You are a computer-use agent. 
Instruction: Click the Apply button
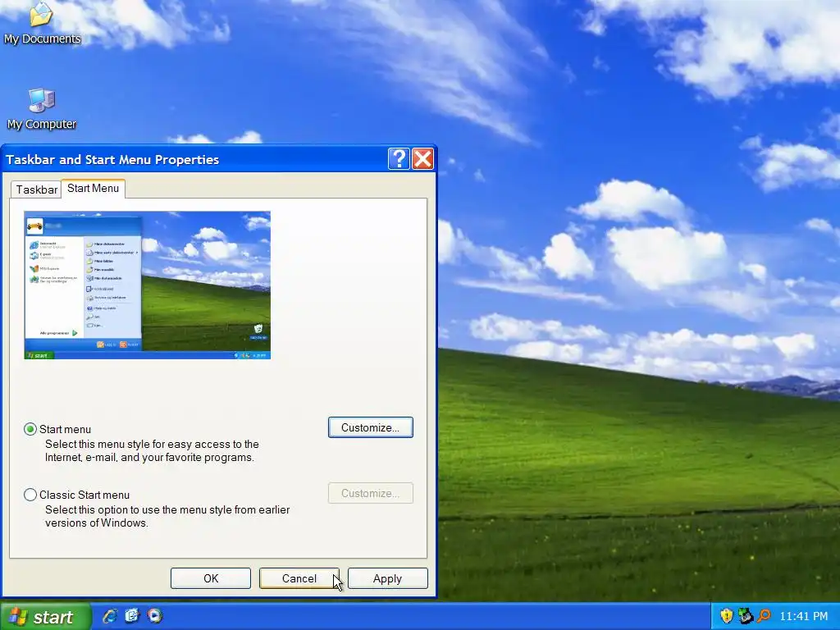click(388, 578)
